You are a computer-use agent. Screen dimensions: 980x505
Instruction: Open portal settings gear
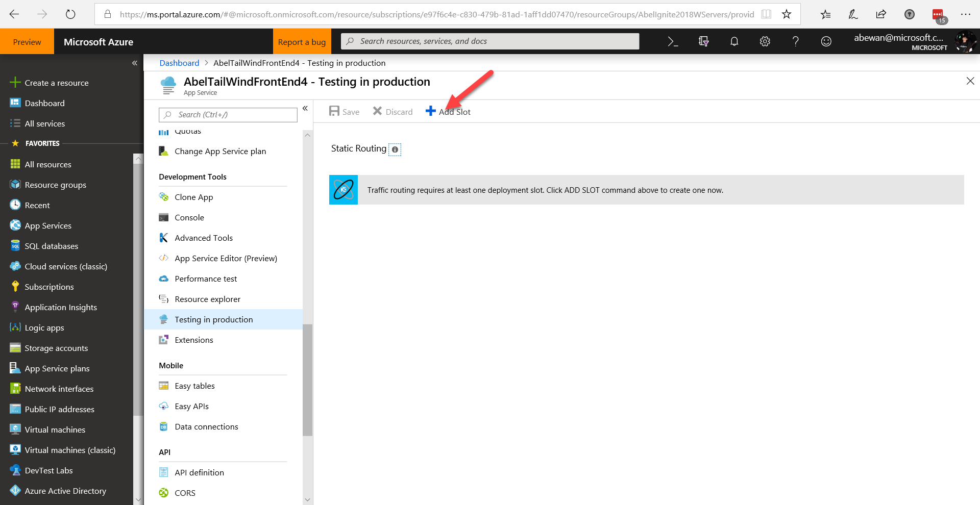pyautogui.click(x=765, y=41)
